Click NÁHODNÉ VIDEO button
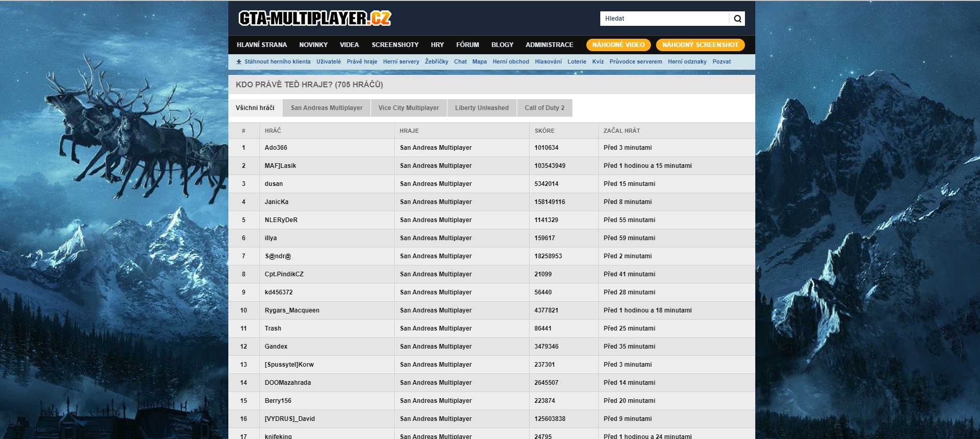Viewport: 980px width, 439px height. pyautogui.click(x=618, y=45)
